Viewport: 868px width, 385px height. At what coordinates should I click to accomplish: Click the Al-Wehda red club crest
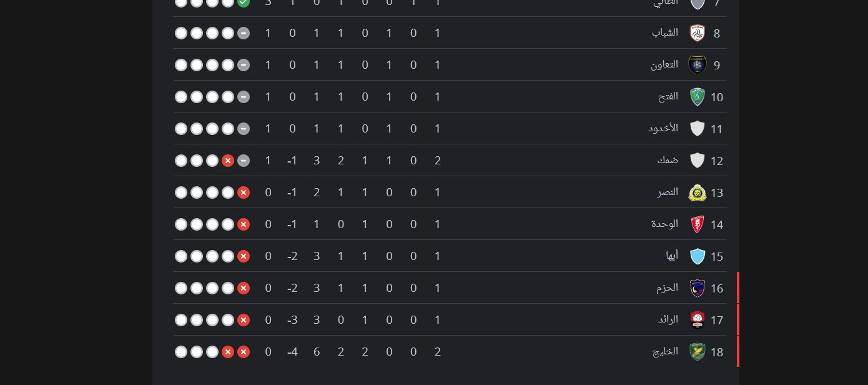click(x=697, y=224)
